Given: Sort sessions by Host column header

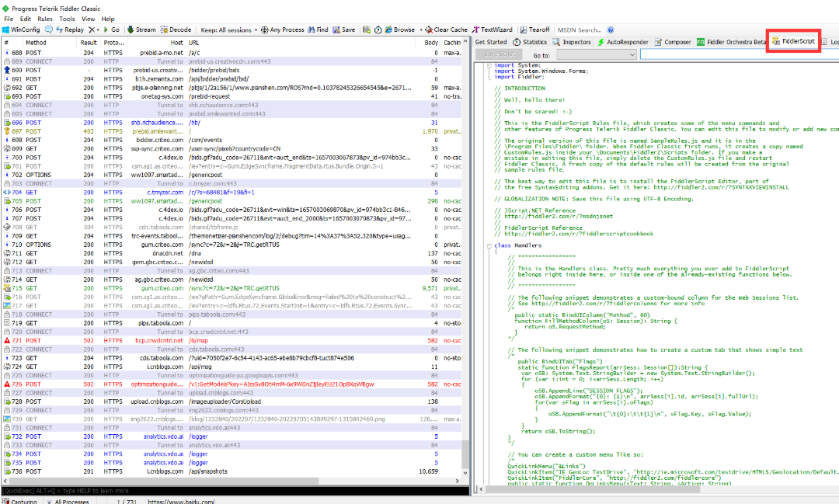Looking at the screenshot, I should [155, 43].
